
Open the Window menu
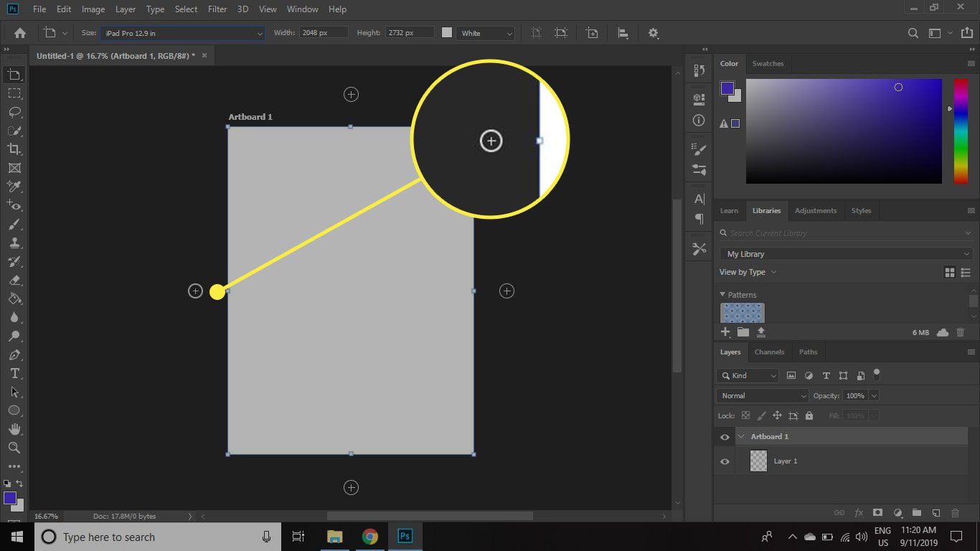(302, 9)
